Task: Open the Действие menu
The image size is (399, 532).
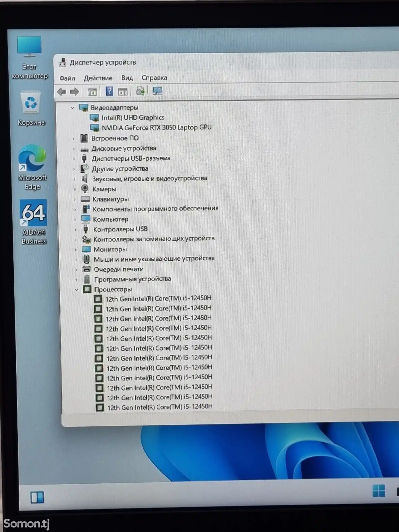Action: [x=98, y=78]
